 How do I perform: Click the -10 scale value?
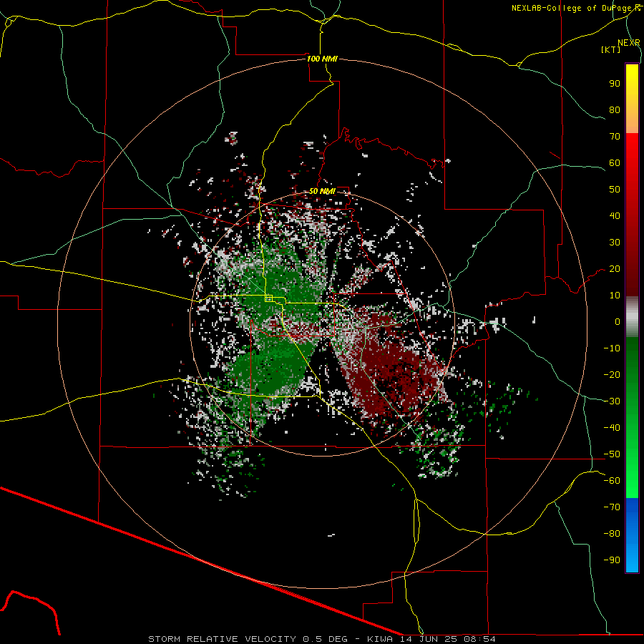(612, 348)
